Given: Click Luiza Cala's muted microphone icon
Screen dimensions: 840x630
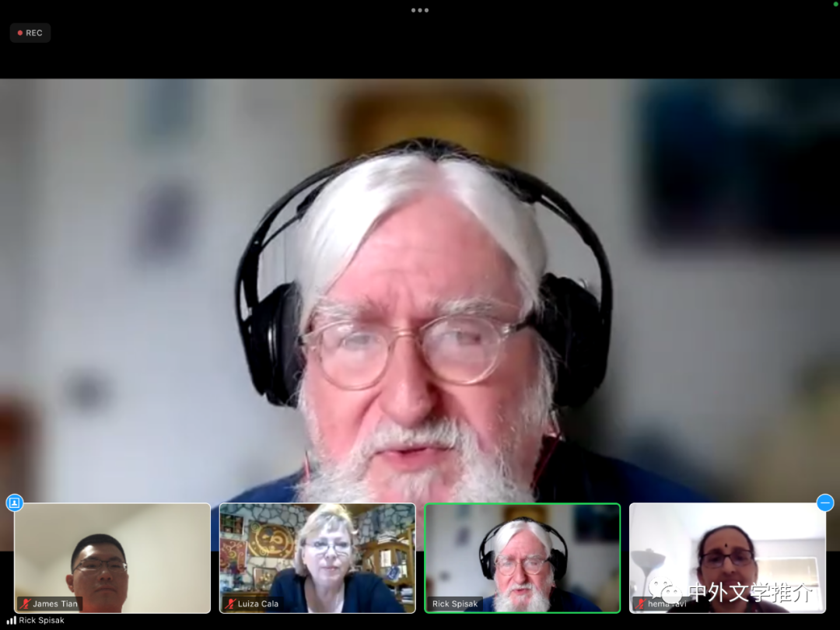Looking at the screenshot, I should click(230, 604).
